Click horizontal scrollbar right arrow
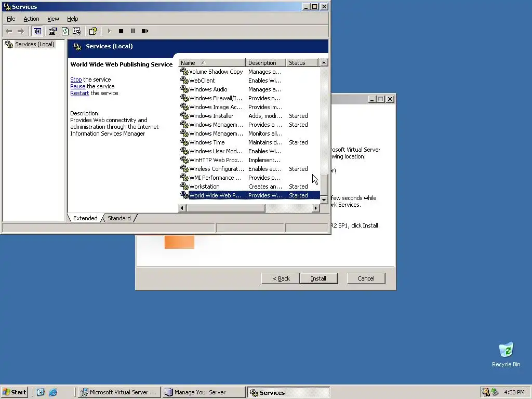The width and height of the screenshot is (532, 399). 316,208
